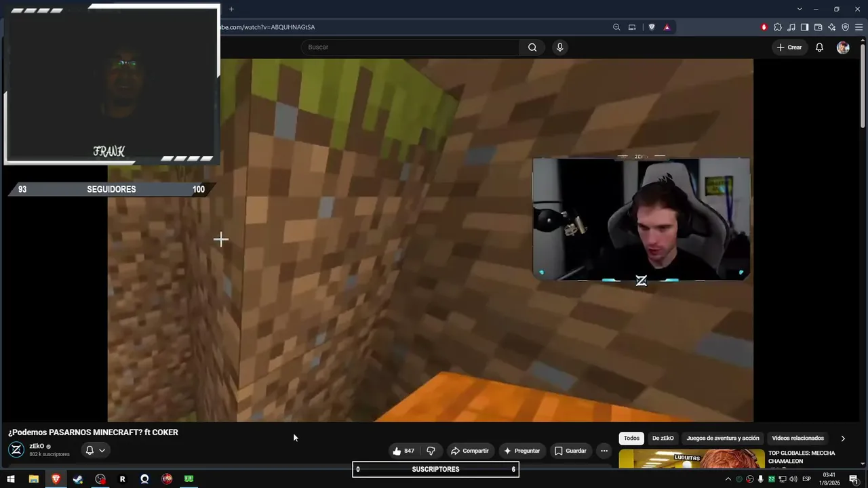The width and height of the screenshot is (868, 488).
Task: Click the 802 k suscriptores text
Action: (x=50, y=455)
